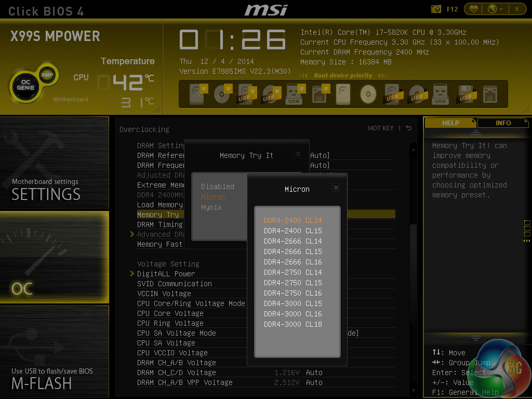Click the back arrow next to HOT KEY
Image resolution: width=532 pixels, height=399 pixels.
coord(409,128)
